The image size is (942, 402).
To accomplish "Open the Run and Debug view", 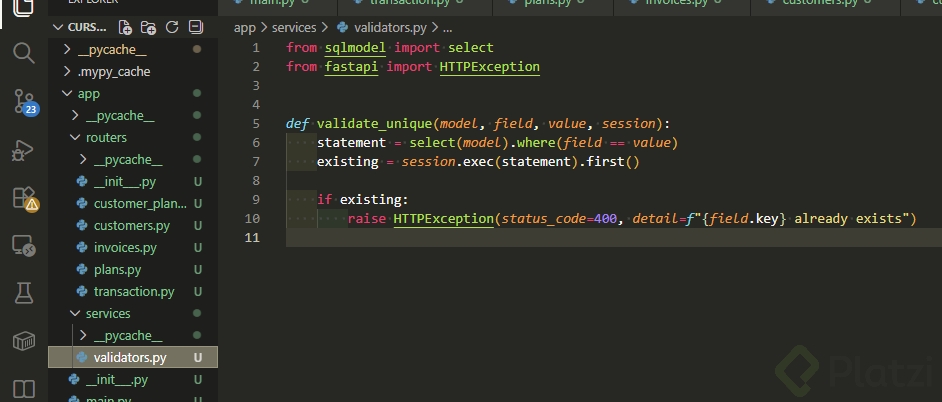I will (x=24, y=149).
